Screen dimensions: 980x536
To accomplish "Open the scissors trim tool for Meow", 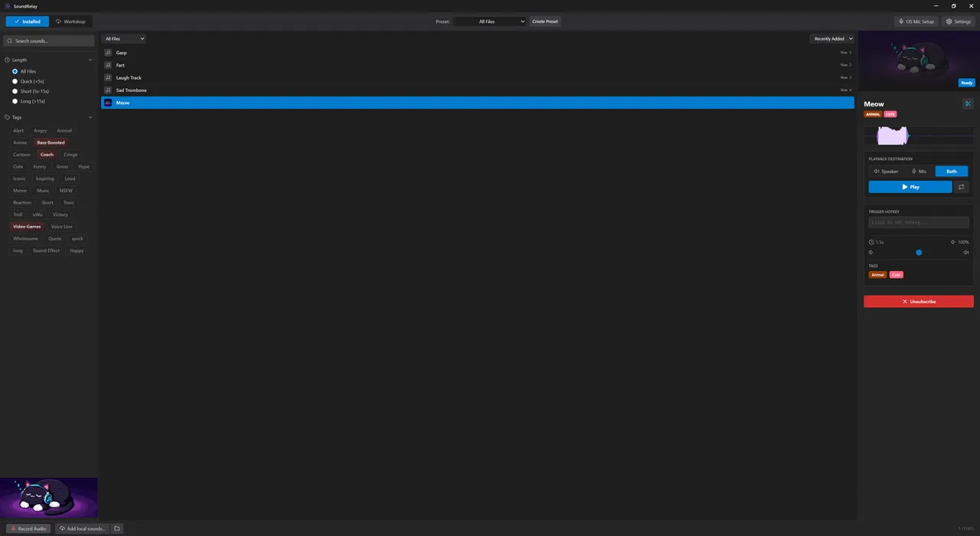I will click(x=968, y=104).
